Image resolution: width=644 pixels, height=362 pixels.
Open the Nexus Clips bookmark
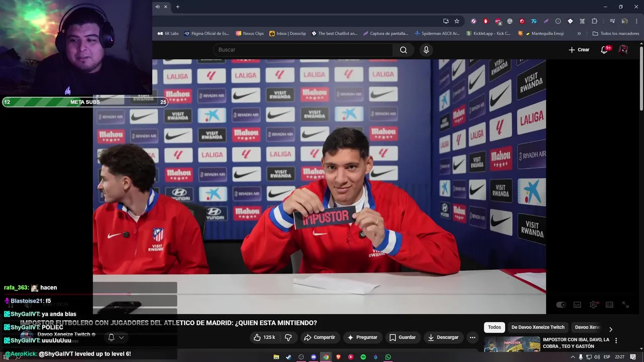(x=250, y=34)
